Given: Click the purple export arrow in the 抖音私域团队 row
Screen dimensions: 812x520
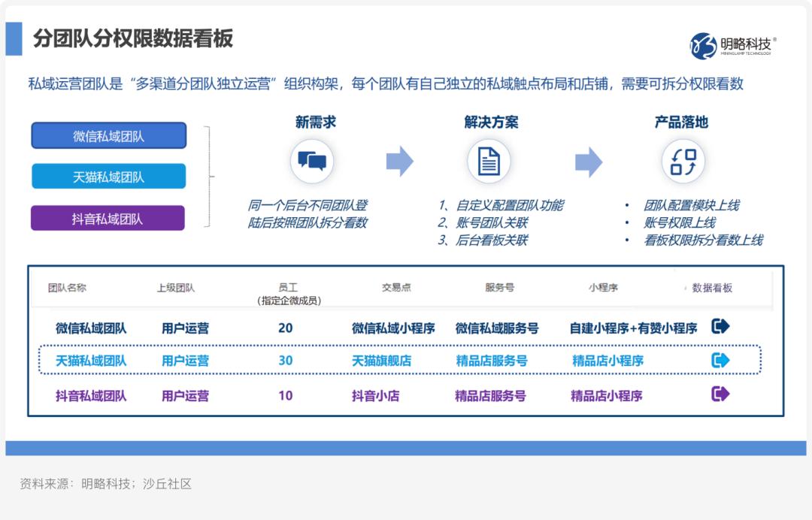Looking at the screenshot, I should click(x=720, y=394).
